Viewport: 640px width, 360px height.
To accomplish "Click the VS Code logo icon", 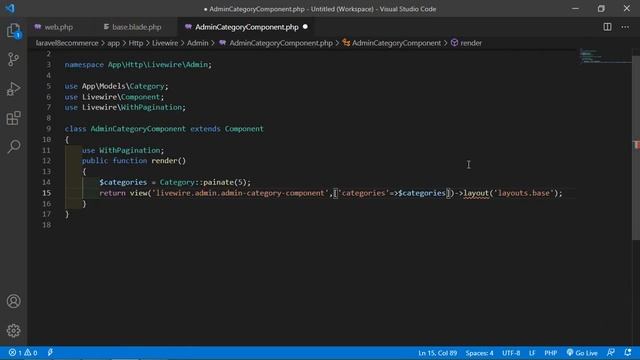I will (x=10, y=8).
